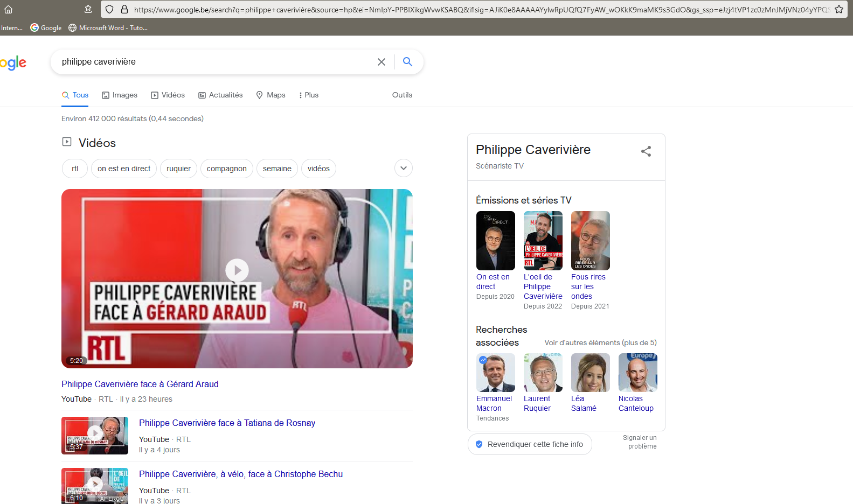This screenshot has width=853, height=504.
Task: Play the Christophe Bechu video thumbnail
Action: pos(95,486)
